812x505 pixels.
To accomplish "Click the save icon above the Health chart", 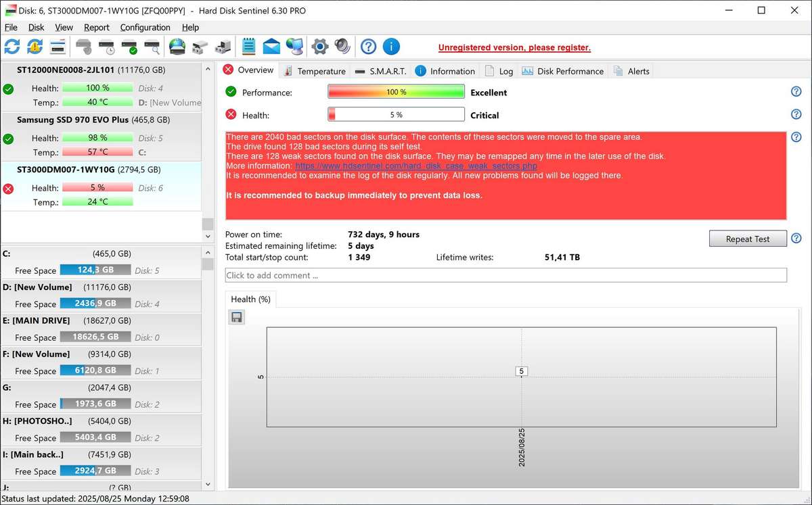I will pyautogui.click(x=236, y=316).
